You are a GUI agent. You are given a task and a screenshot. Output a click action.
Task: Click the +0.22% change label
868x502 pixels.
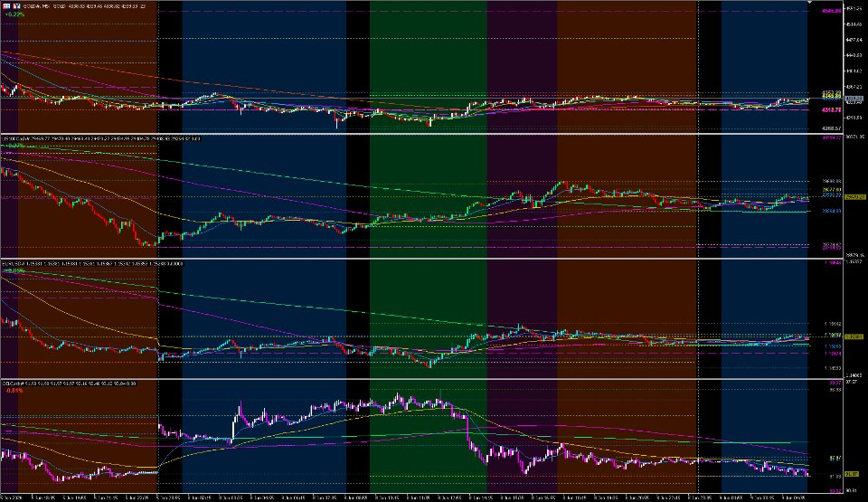tap(14, 14)
